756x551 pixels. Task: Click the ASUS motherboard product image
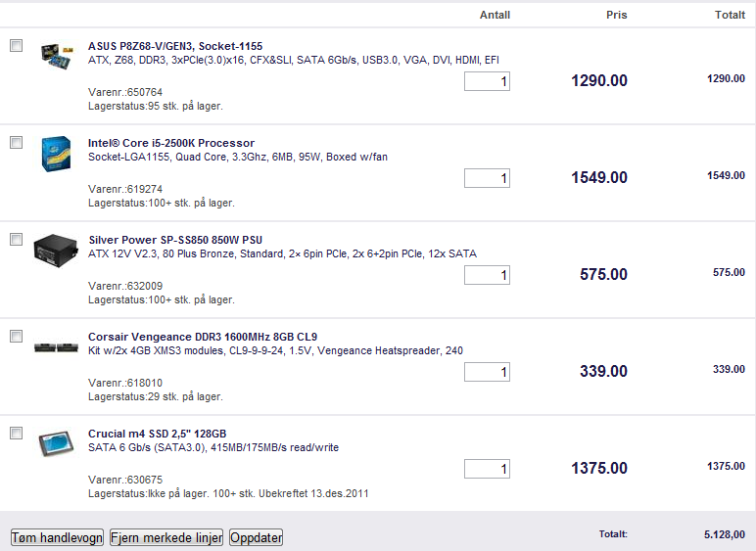pos(57,54)
